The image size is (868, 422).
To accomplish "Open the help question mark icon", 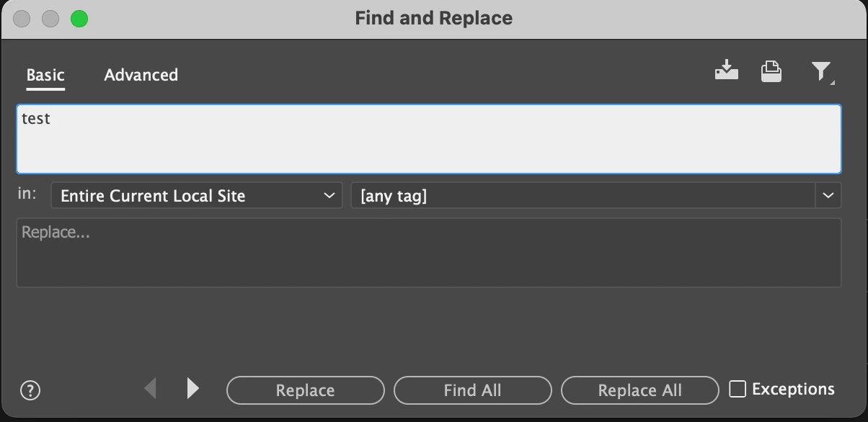I will pos(30,390).
